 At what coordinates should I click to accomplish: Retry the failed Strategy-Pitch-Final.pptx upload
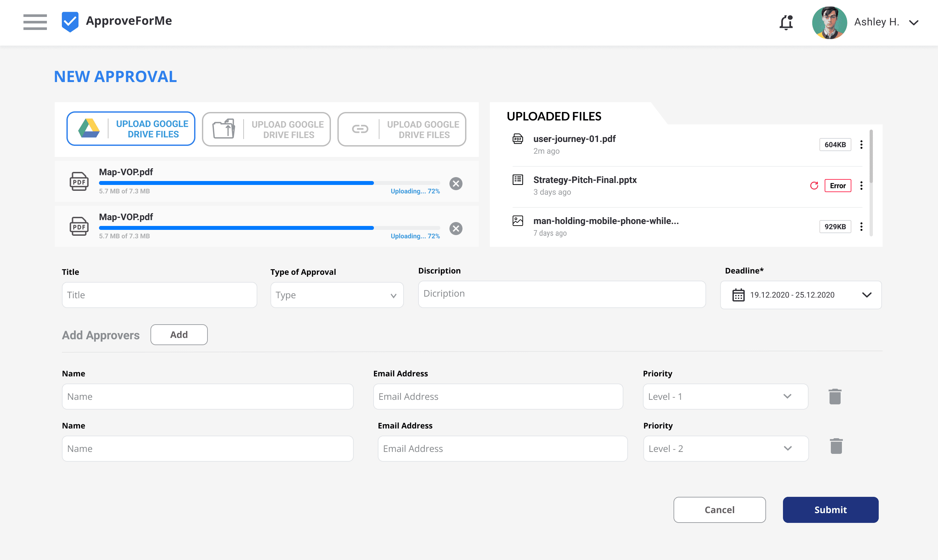814,186
